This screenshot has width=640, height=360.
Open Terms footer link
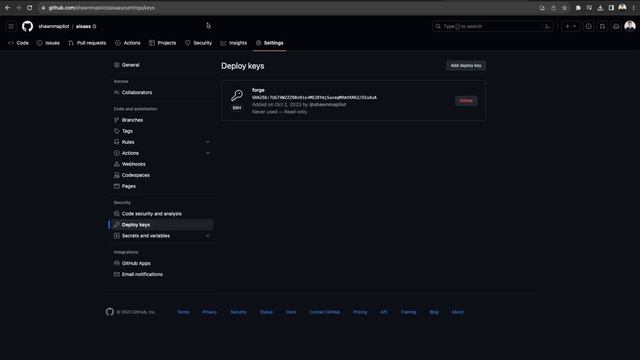183,312
